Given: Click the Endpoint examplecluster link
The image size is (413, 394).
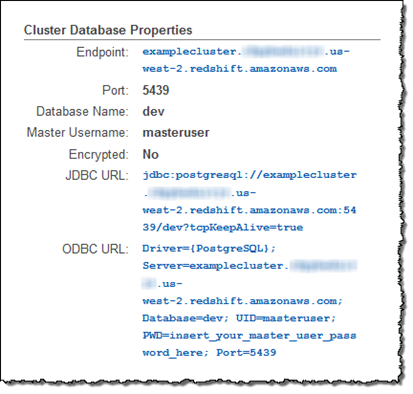Looking at the screenshot, I should 246,52.
